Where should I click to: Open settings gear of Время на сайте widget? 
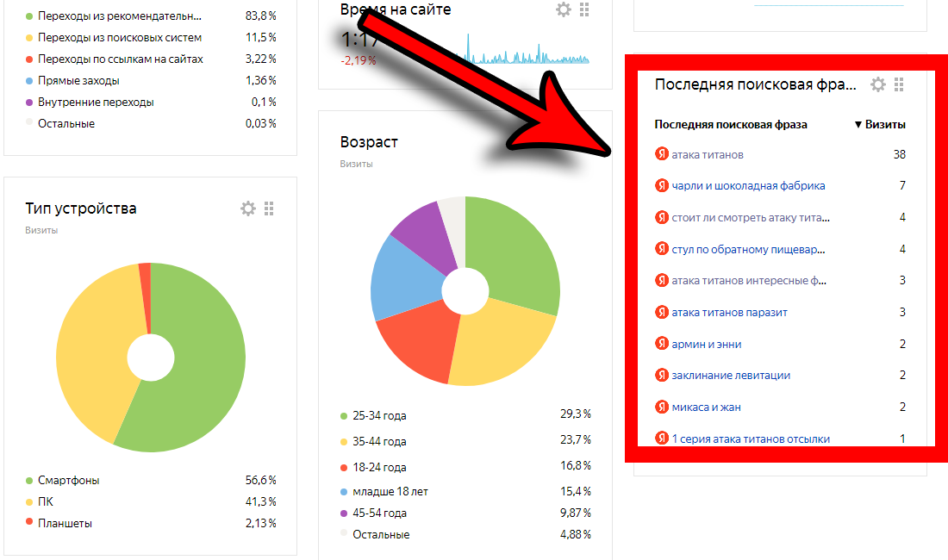click(564, 9)
